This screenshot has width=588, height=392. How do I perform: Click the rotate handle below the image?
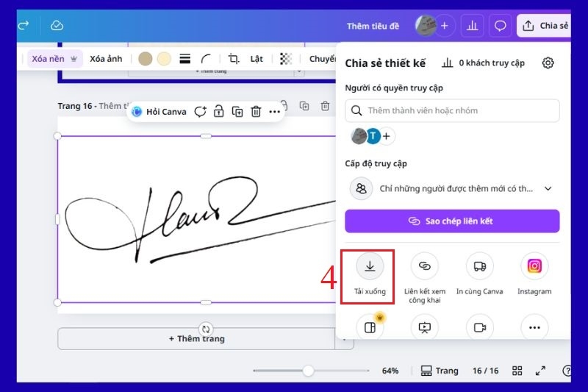(206, 329)
